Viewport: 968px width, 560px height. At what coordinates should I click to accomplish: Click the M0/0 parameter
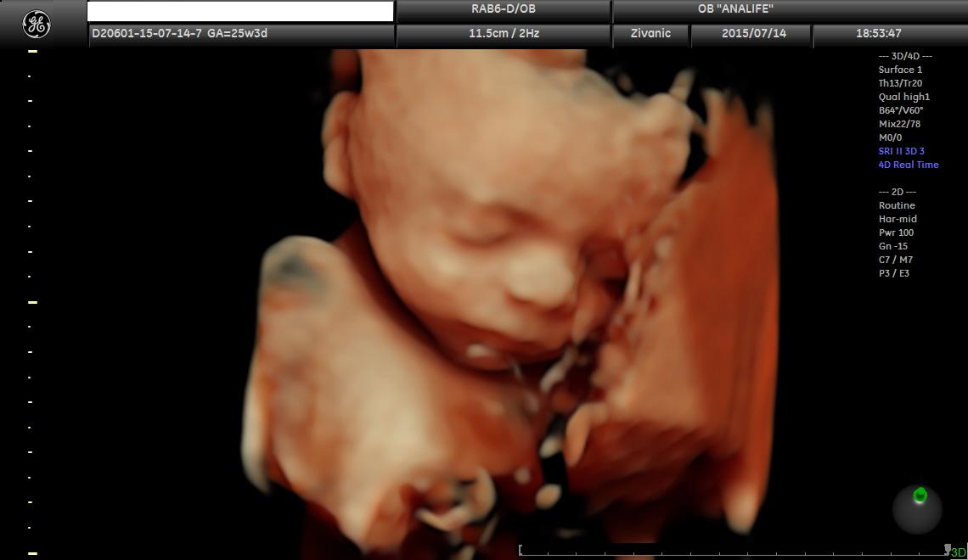click(890, 137)
